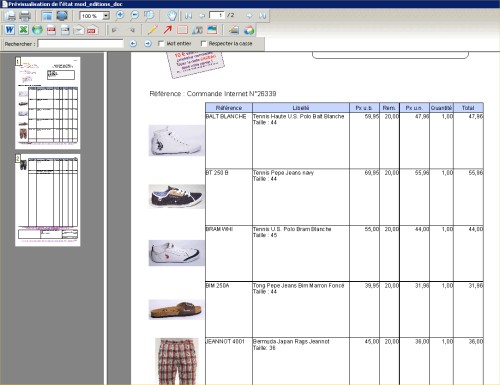Click the picture with star icon
500x385 pixels.
[234, 30]
